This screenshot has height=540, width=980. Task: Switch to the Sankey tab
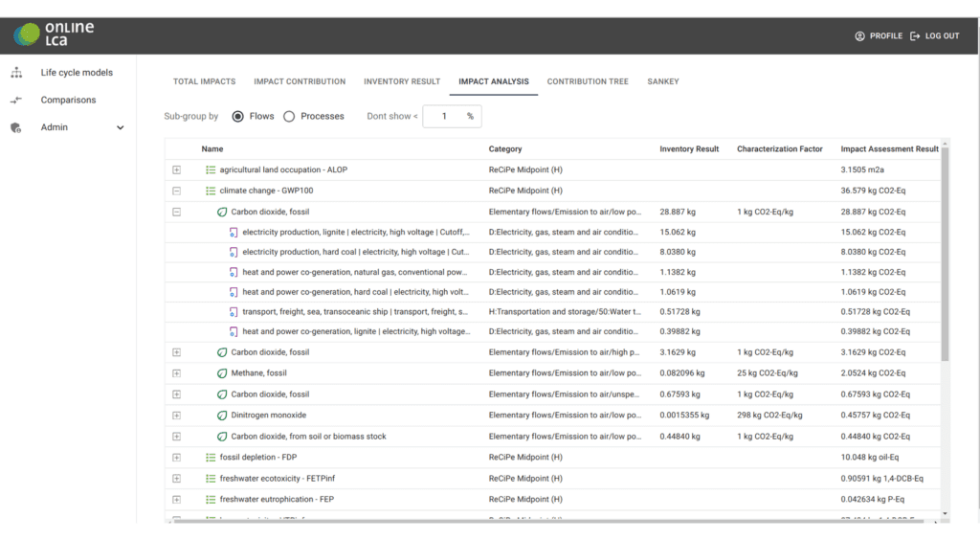(662, 82)
